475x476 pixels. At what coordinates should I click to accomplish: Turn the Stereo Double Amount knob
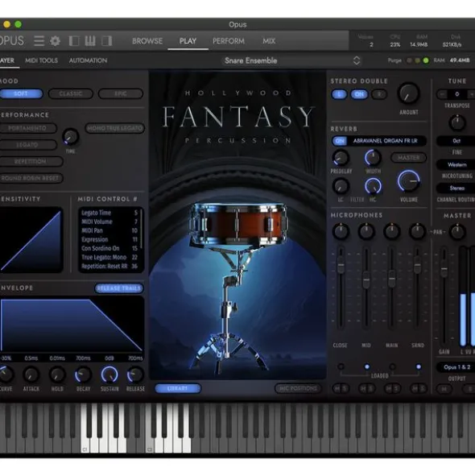tap(409, 93)
